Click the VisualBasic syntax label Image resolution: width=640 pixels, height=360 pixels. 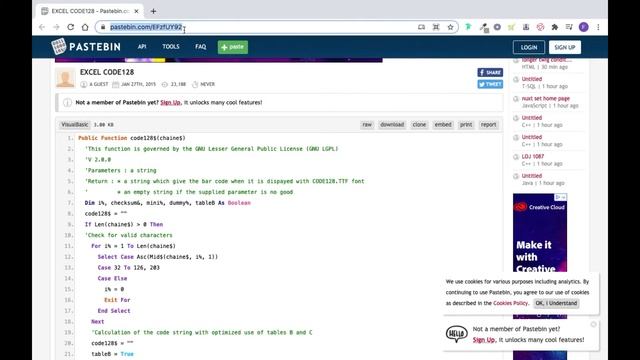pyautogui.click(x=74, y=124)
